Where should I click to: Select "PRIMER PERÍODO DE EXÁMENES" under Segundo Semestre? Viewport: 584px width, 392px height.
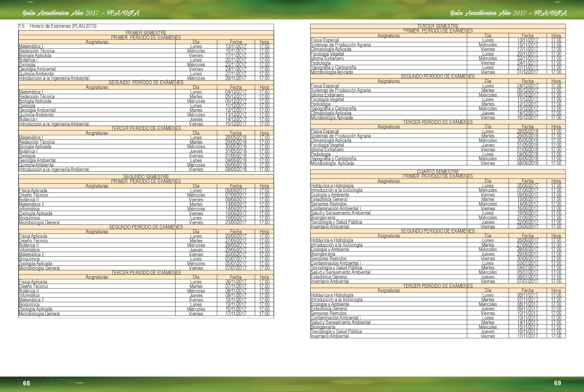coord(146,181)
